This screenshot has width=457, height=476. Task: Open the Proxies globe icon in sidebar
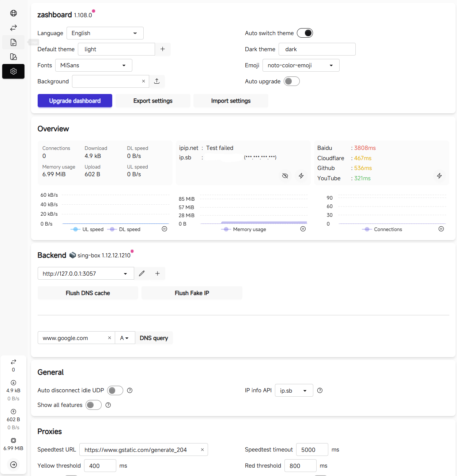click(14, 13)
